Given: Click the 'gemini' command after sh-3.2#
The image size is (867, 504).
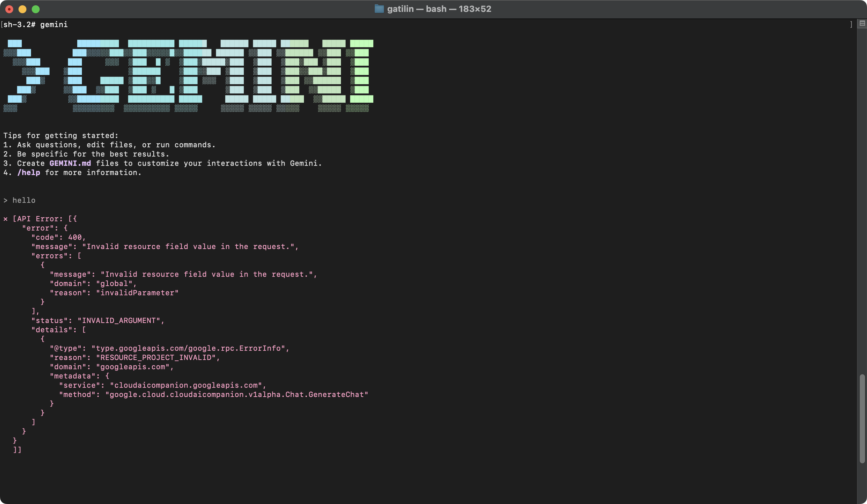Looking at the screenshot, I should tap(54, 25).
